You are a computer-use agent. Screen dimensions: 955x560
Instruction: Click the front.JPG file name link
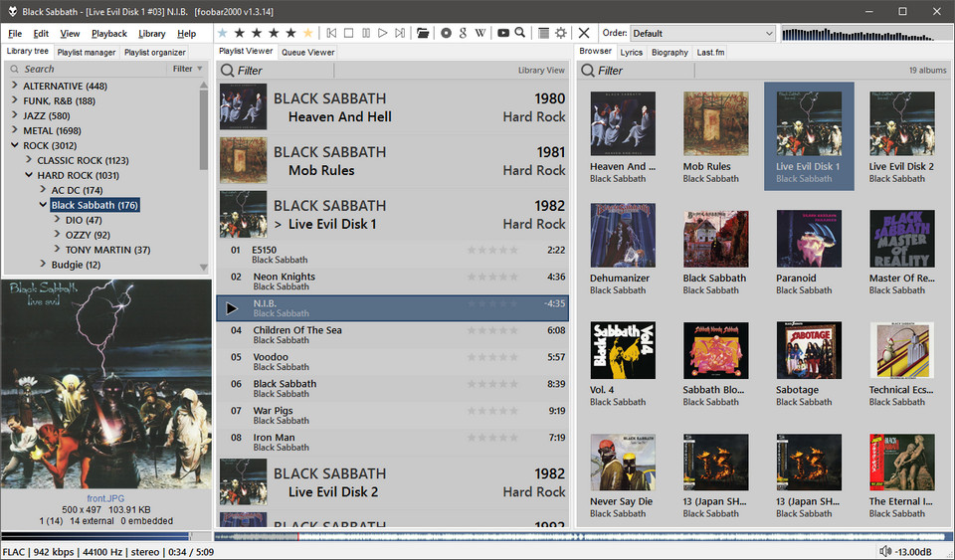click(x=105, y=498)
